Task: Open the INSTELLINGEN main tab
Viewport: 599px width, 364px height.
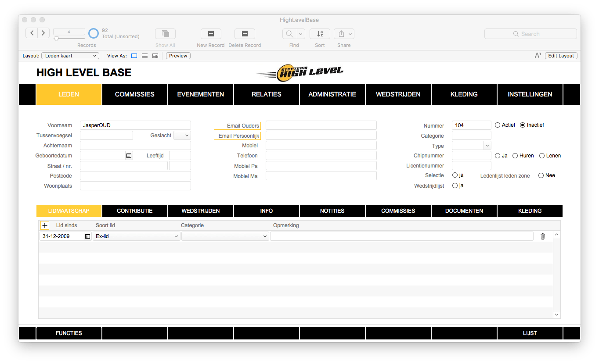Action: tap(530, 94)
